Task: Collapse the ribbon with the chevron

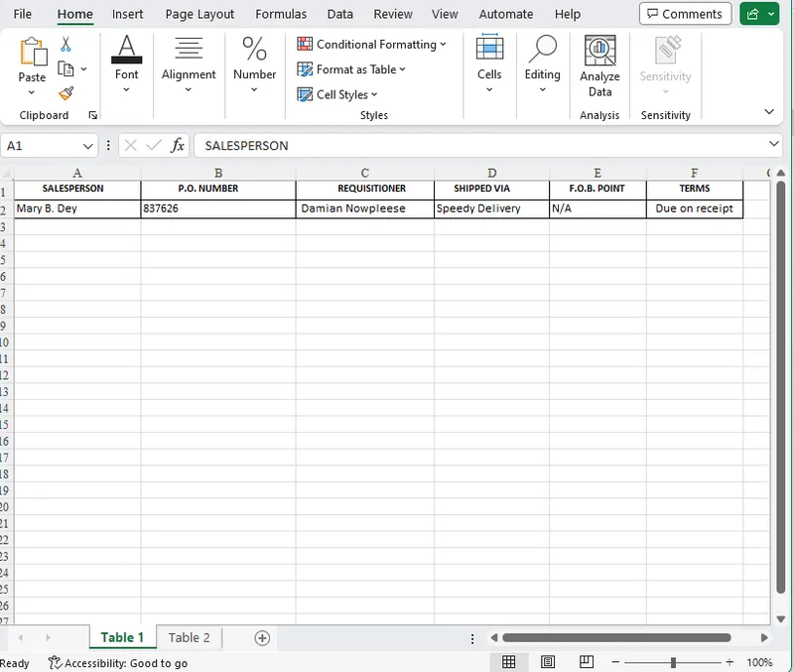Action: pos(769,111)
